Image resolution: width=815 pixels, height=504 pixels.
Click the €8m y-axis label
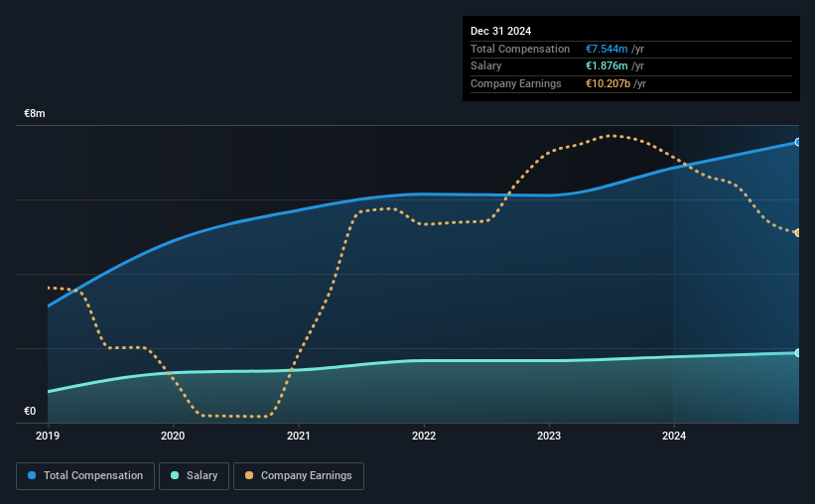click(35, 113)
